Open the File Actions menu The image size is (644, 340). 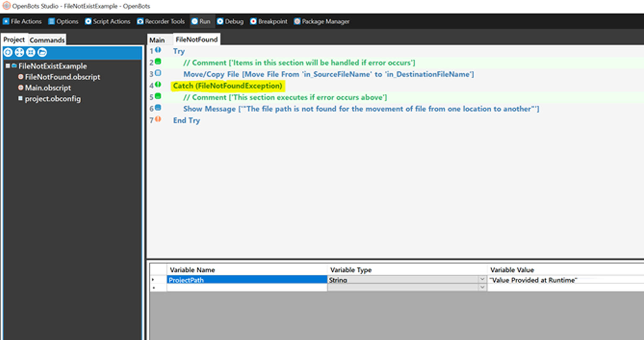coord(22,21)
